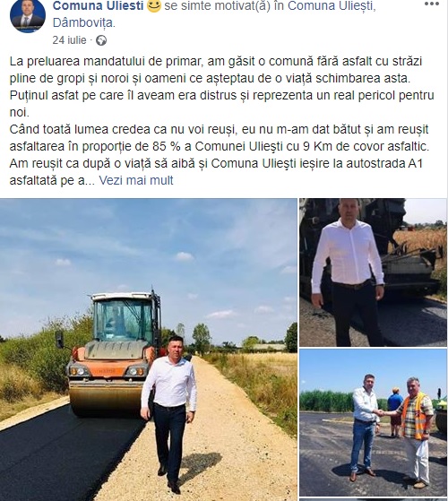Open the handshake photo thumbnail
The width and height of the screenshot is (448, 501).
coord(373,422)
